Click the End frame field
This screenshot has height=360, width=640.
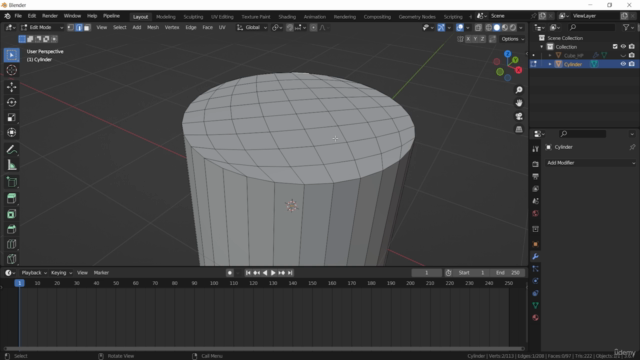[x=508, y=273]
